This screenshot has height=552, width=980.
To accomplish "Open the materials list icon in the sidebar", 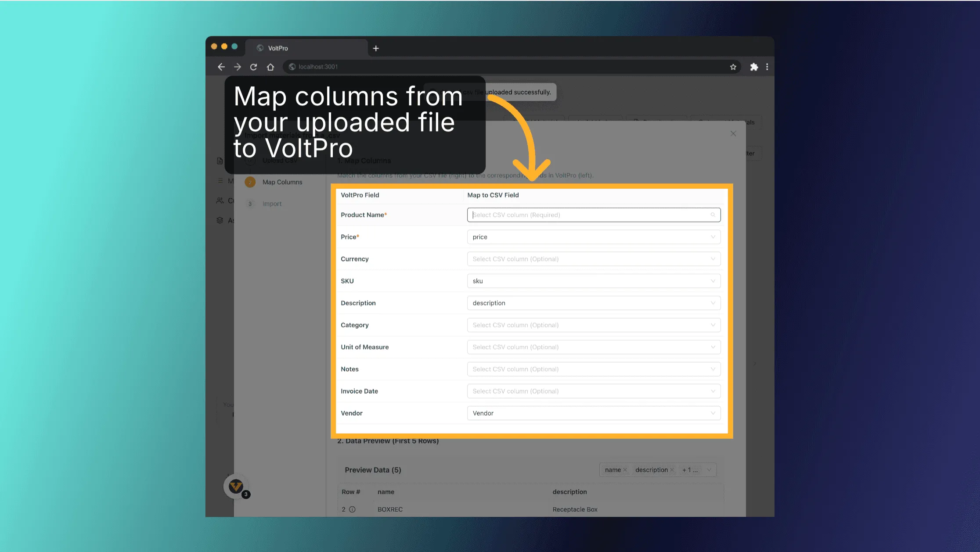I will coord(220,180).
